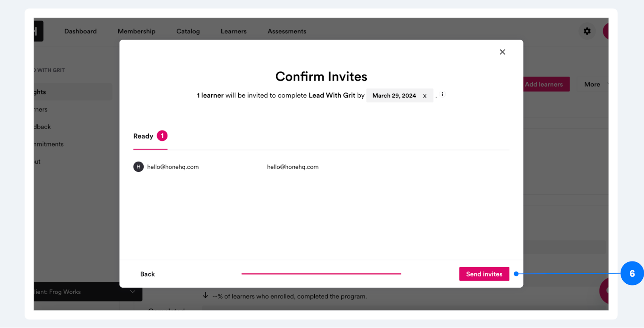Click the down arrow beside completion percentage

(x=205, y=295)
